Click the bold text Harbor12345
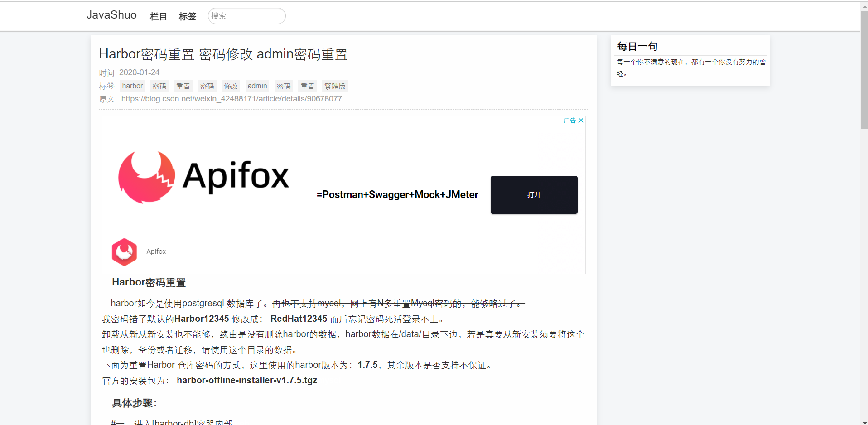 click(x=202, y=319)
